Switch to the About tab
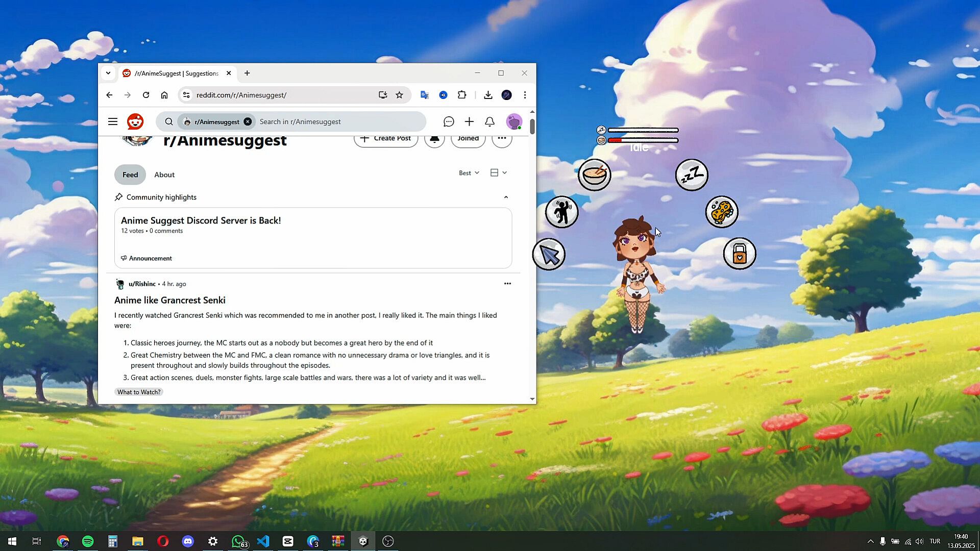This screenshot has height=551, width=980. [x=164, y=174]
